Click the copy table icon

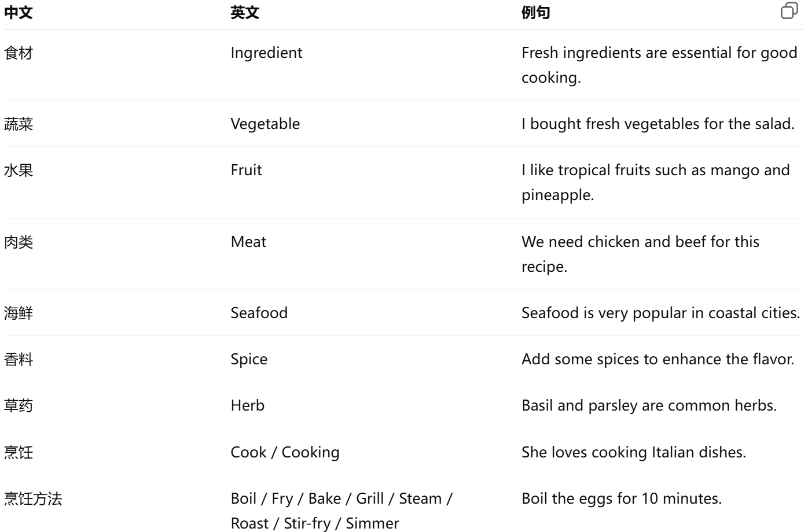point(789,11)
